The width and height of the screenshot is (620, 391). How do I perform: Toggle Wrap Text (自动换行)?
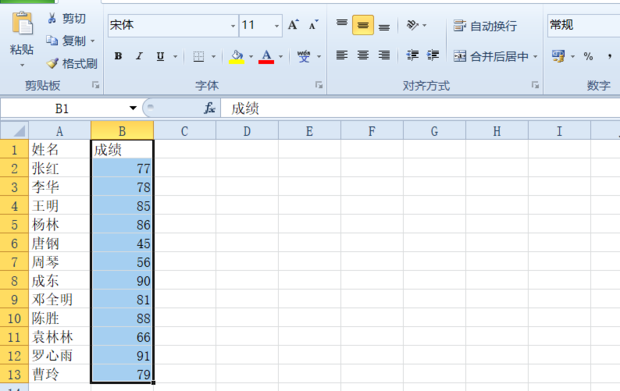[485, 26]
